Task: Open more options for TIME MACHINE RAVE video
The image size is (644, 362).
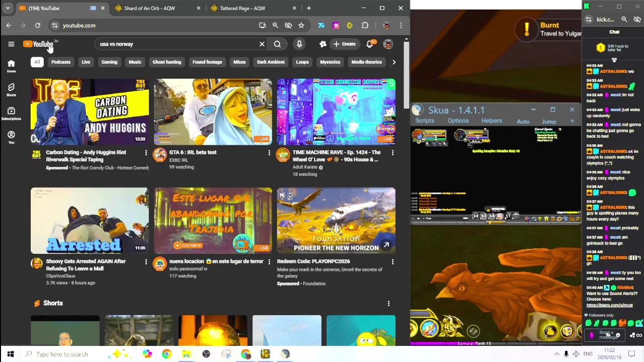Action: pyautogui.click(x=392, y=153)
